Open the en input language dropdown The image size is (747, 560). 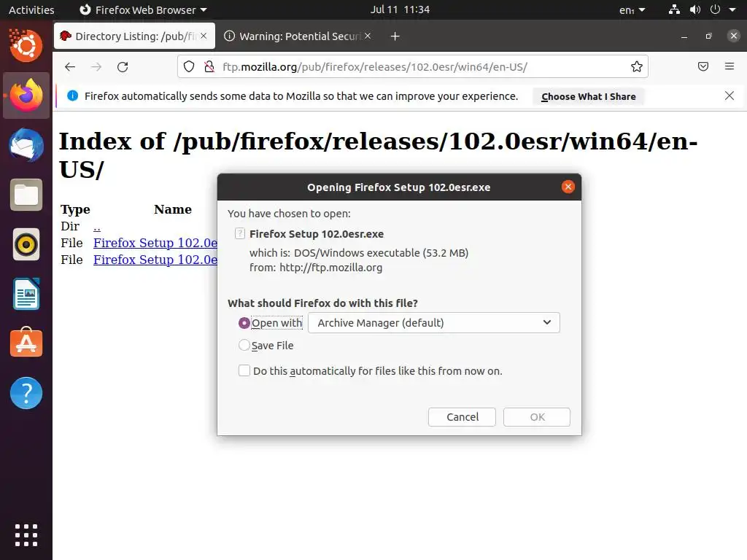pos(632,9)
